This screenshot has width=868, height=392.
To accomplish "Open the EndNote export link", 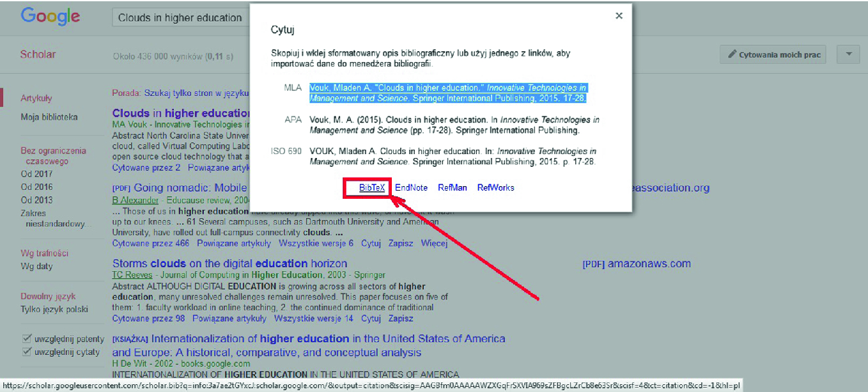I will coord(411,187).
